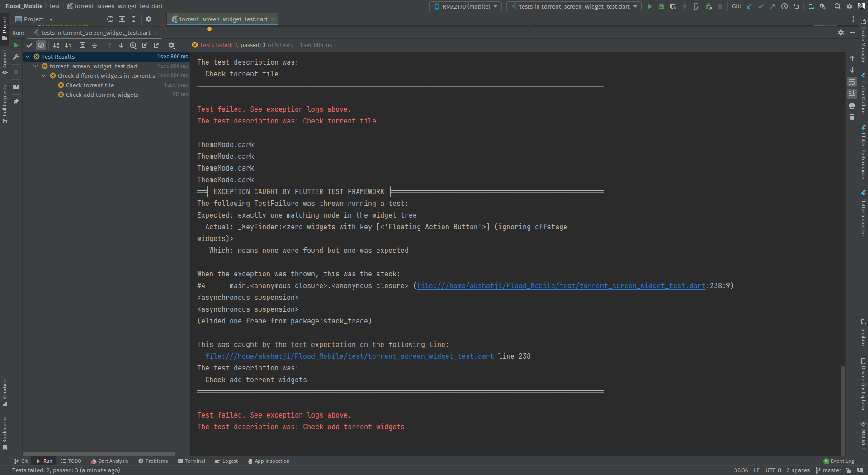Open test runner settings gear
The height and width of the screenshot is (475, 868).
tap(171, 45)
